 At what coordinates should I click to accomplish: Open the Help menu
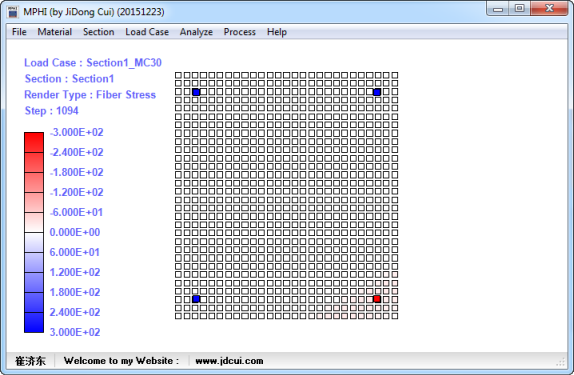277,32
